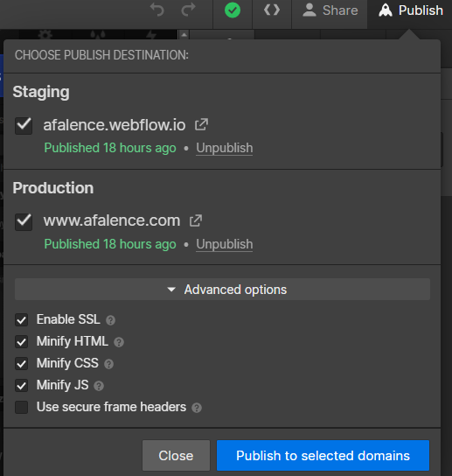
Task: Click the Publish rocket button
Action: 410,10
